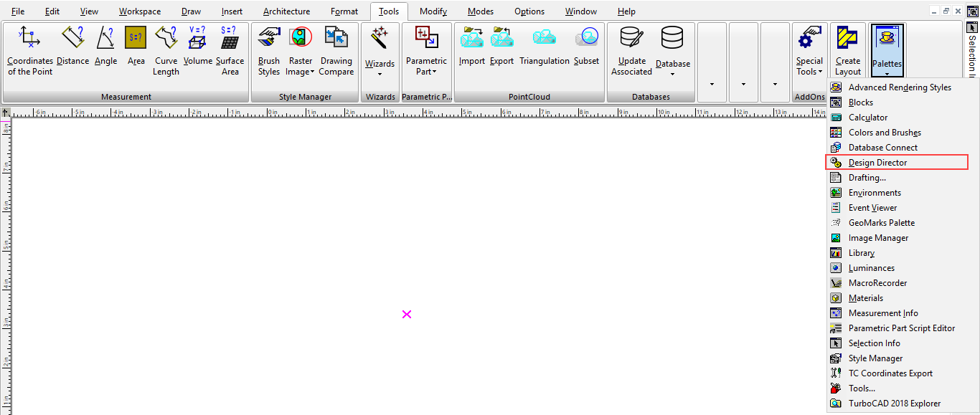Select the Curve Length tool
The height and width of the screenshot is (415, 980).
tap(166, 51)
